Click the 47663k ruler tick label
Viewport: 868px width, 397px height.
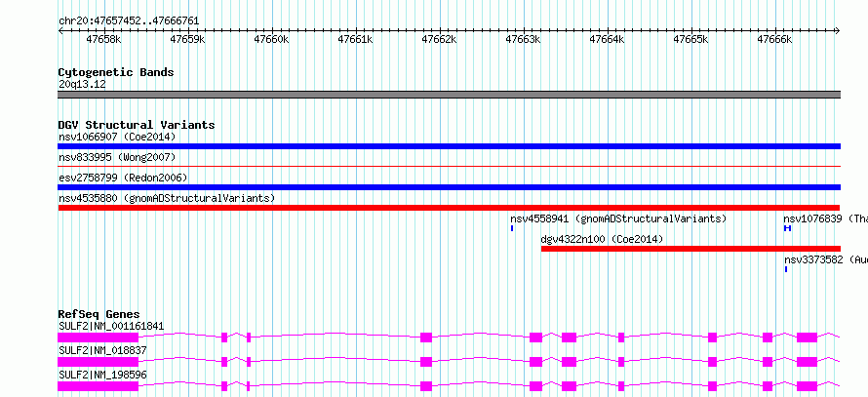point(524,40)
